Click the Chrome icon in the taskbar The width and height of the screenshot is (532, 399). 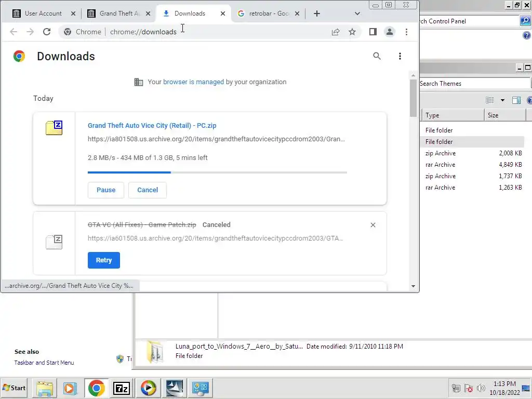click(96, 388)
